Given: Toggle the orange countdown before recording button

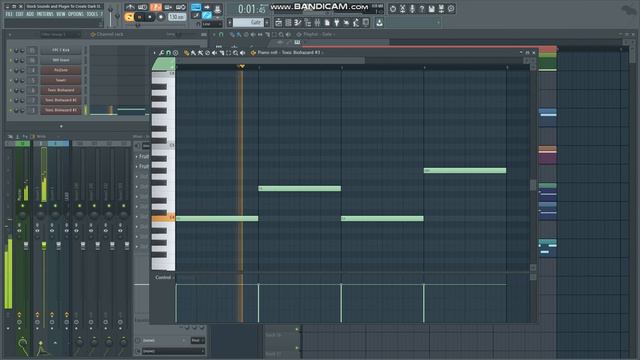Looking at the screenshot, I should pyautogui.click(x=156, y=7).
